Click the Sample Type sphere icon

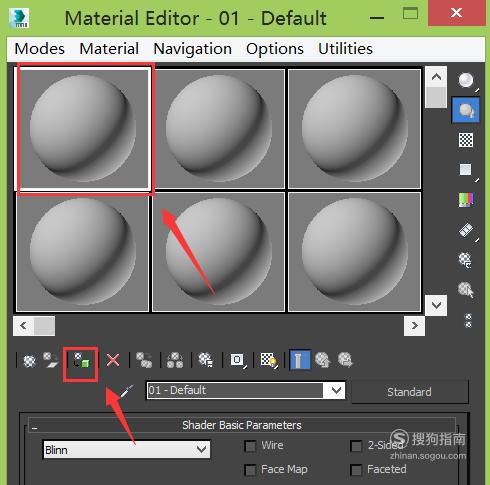pyautogui.click(x=466, y=81)
